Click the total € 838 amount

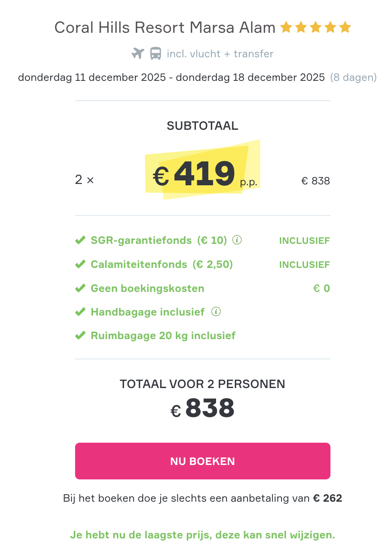tap(203, 409)
